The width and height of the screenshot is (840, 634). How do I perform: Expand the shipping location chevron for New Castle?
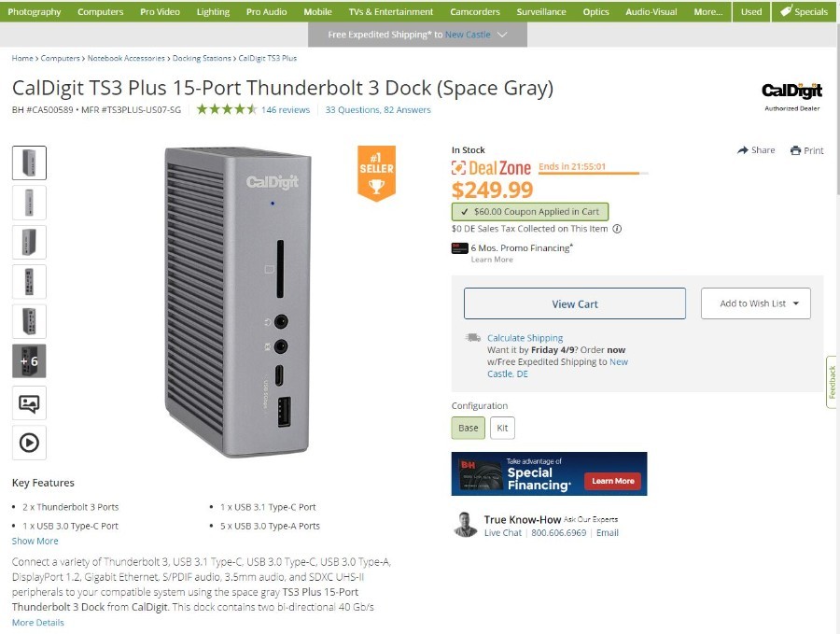[502, 35]
